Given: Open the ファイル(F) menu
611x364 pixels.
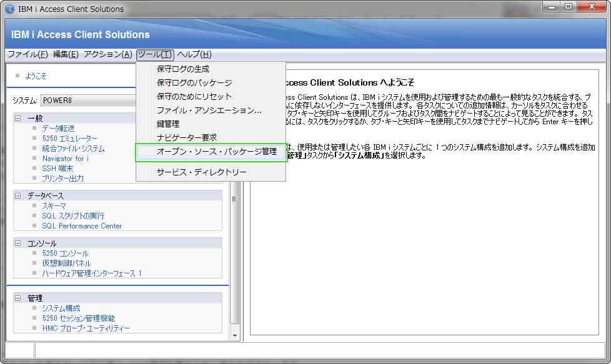Looking at the screenshot, I should (x=27, y=54).
